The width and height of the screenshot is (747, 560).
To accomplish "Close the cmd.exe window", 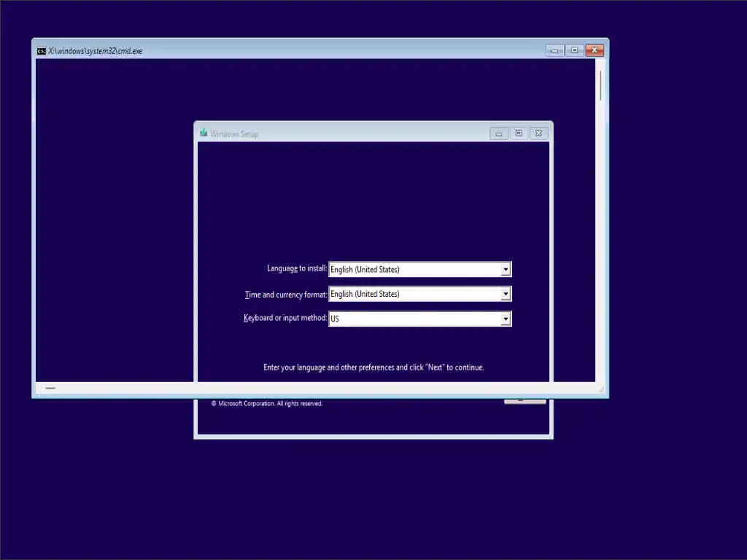I will pyautogui.click(x=595, y=50).
